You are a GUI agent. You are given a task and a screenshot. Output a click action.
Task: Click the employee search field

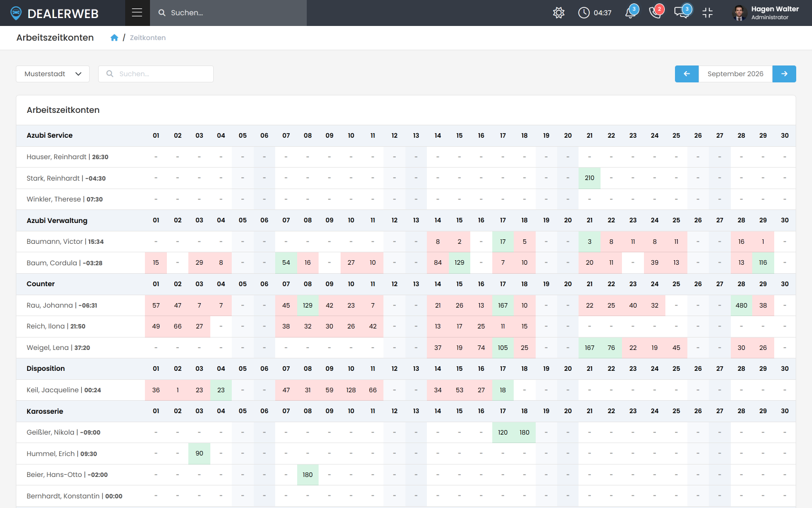point(156,74)
